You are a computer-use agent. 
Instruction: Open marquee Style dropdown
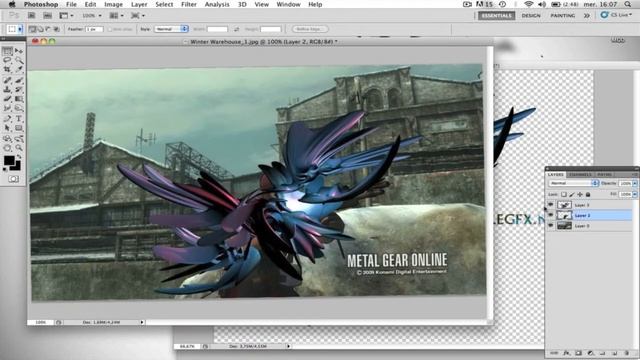pyautogui.click(x=171, y=29)
